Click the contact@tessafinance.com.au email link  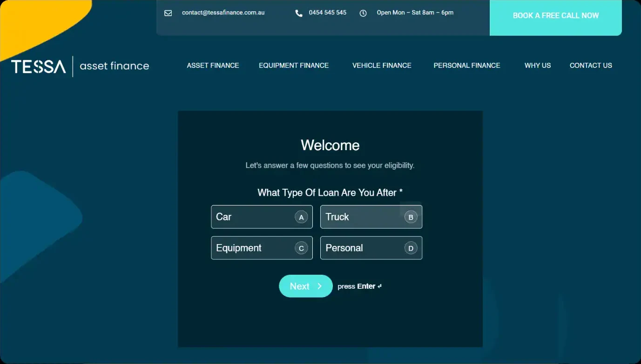pyautogui.click(x=223, y=13)
